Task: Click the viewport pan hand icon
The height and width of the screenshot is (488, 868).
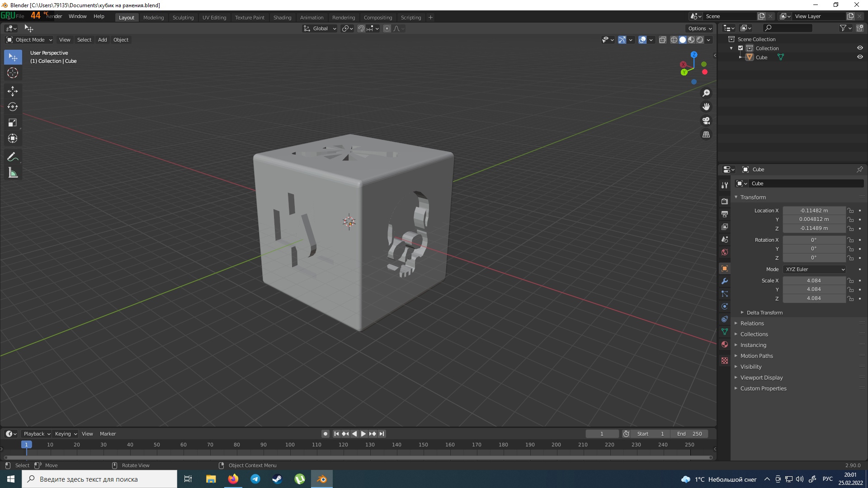Action: (706, 107)
